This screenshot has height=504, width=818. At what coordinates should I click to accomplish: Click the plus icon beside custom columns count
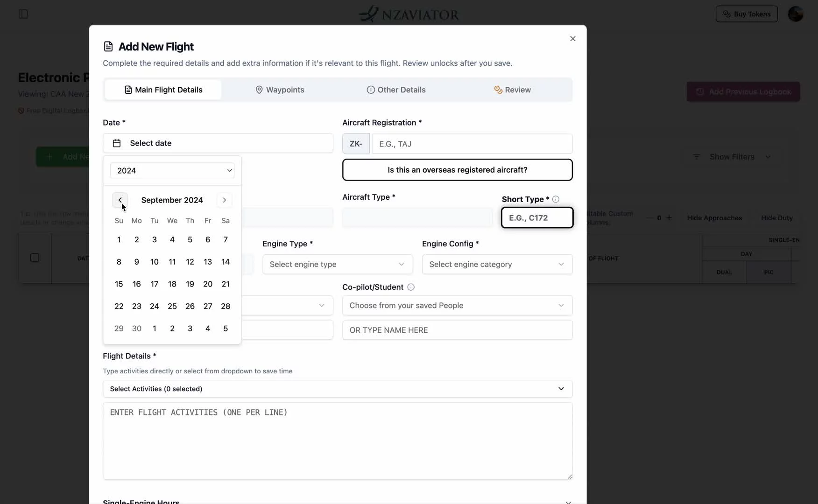click(669, 218)
